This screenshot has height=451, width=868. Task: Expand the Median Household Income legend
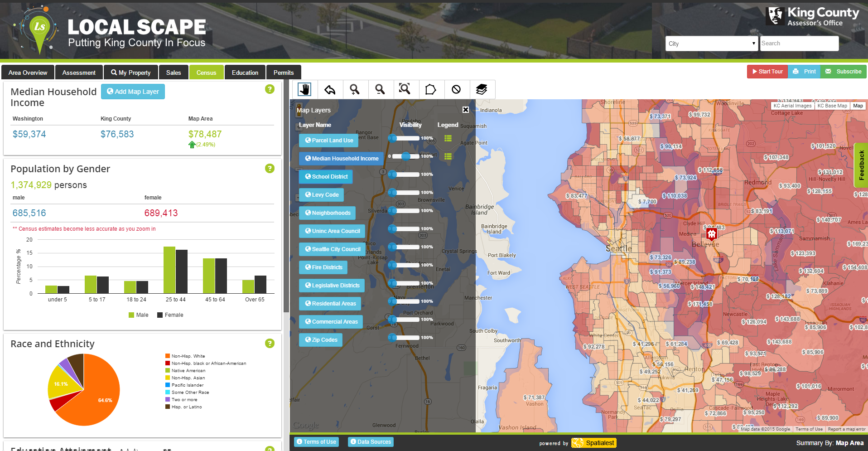448,156
